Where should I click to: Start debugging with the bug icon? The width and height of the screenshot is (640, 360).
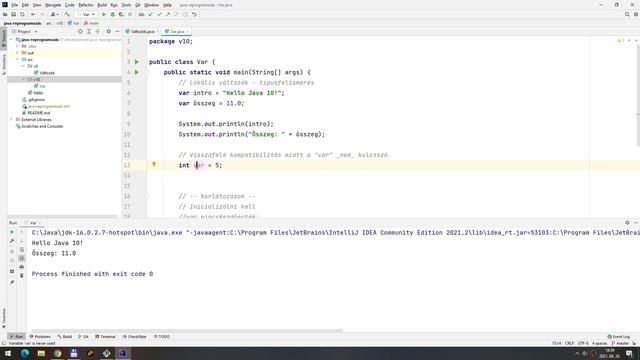[x=113, y=14]
